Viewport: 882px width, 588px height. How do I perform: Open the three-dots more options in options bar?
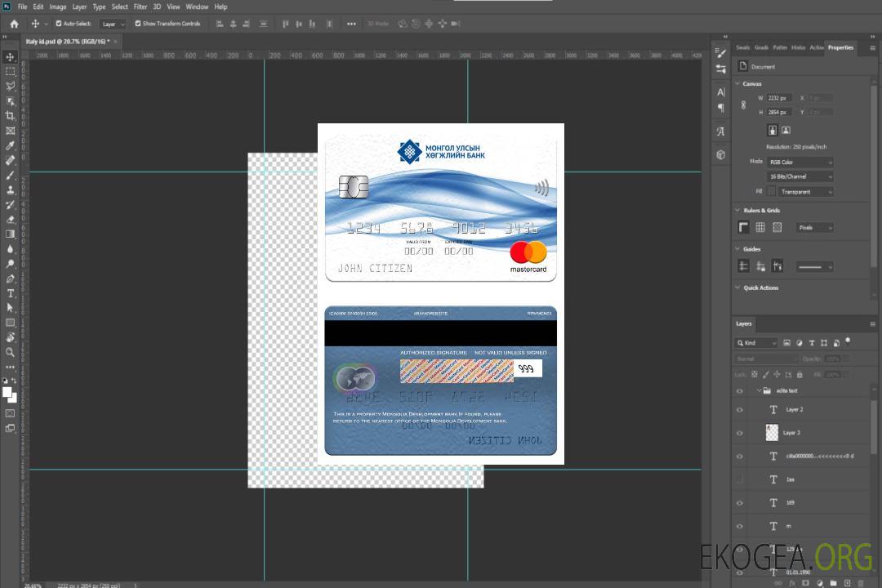click(x=351, y=24)
